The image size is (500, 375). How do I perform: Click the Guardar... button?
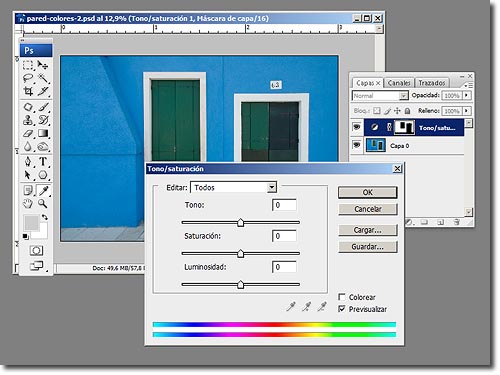tap(368, 247)
